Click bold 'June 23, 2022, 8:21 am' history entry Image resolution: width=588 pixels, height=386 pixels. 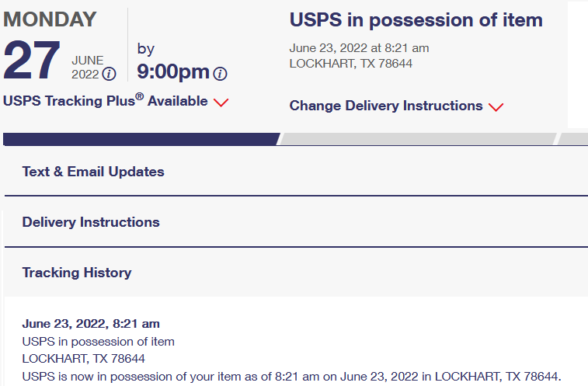point(91,324)
